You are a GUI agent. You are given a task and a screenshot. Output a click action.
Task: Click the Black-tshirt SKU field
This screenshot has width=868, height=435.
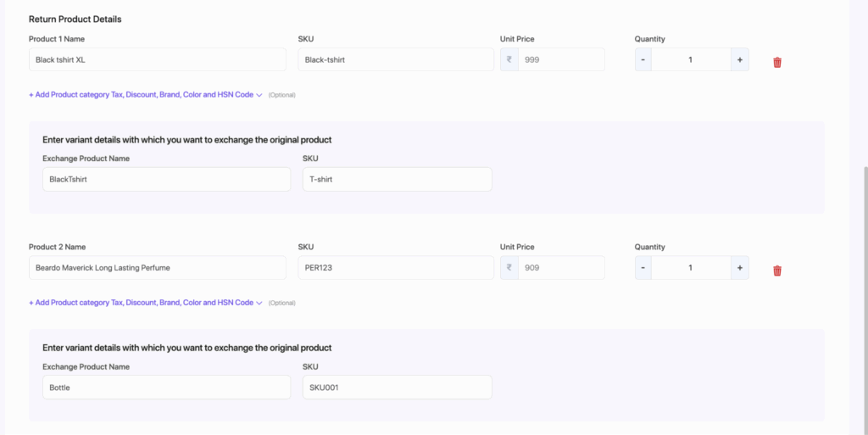click(395, 59)
